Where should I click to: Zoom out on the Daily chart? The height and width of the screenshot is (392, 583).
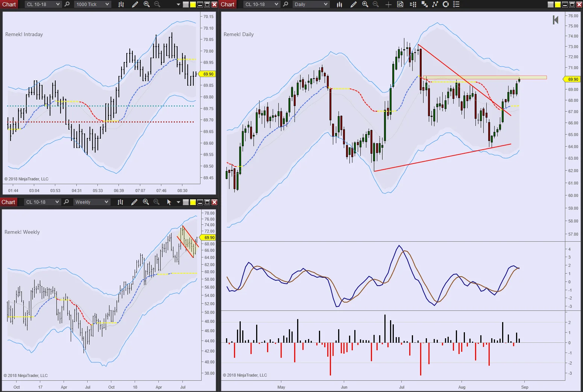pos(376,5)
